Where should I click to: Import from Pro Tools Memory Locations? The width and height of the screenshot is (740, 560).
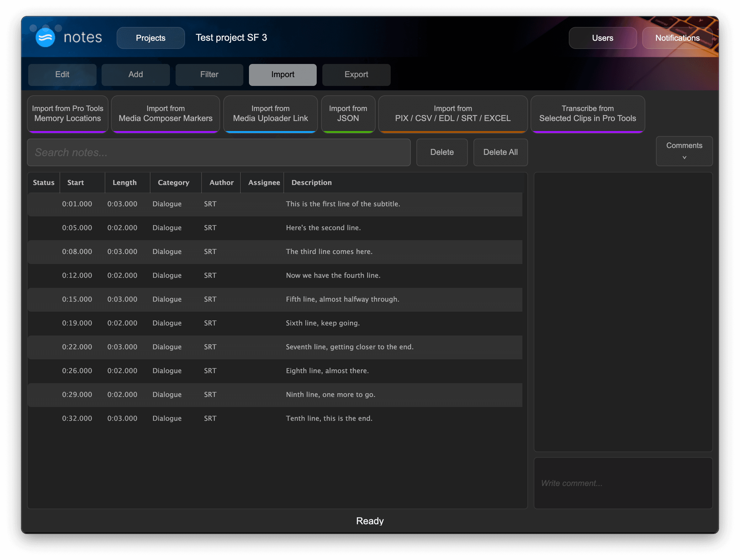tap(67, 114)
